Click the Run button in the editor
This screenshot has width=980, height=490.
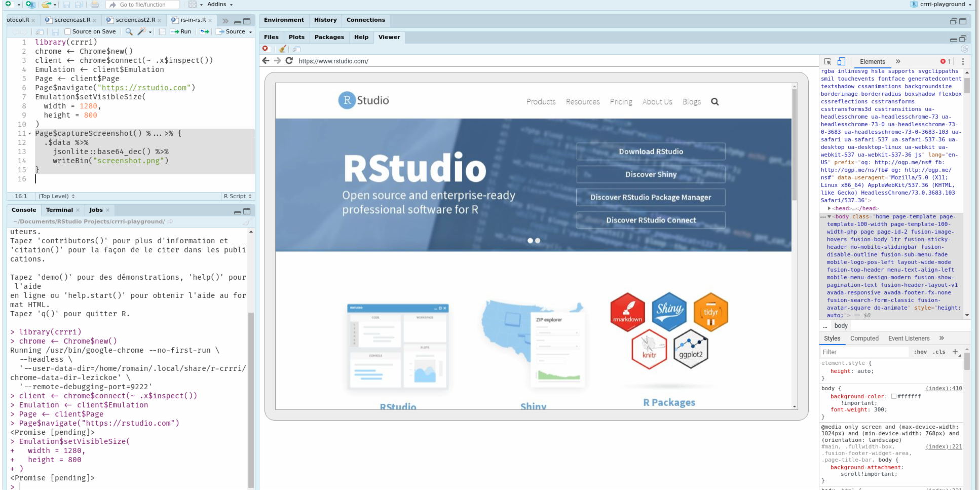tap(181, 31)
